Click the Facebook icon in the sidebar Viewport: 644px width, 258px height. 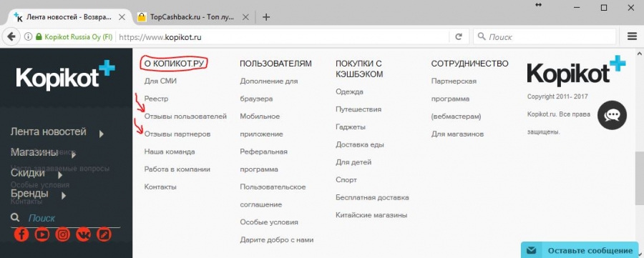click(x=21, y=234)
